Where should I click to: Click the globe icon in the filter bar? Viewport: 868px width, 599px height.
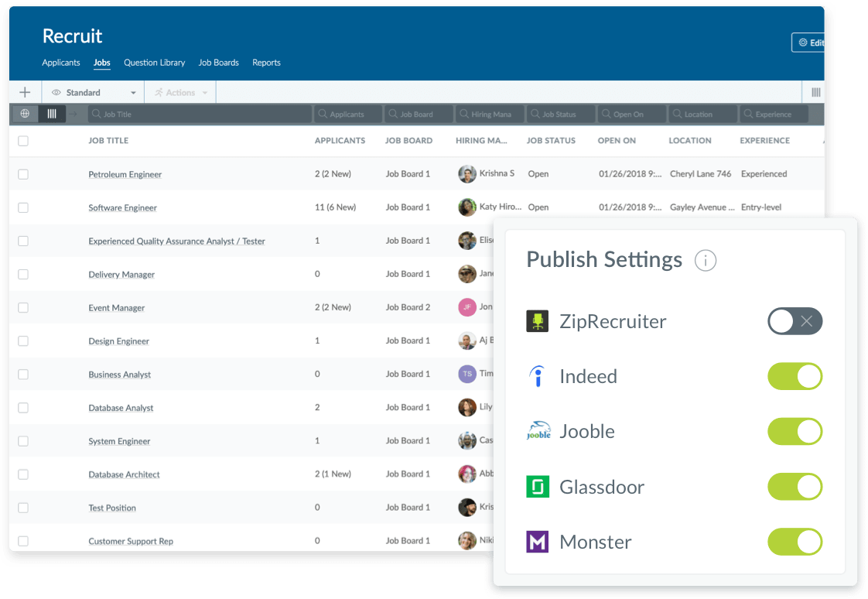click(25, 114)
